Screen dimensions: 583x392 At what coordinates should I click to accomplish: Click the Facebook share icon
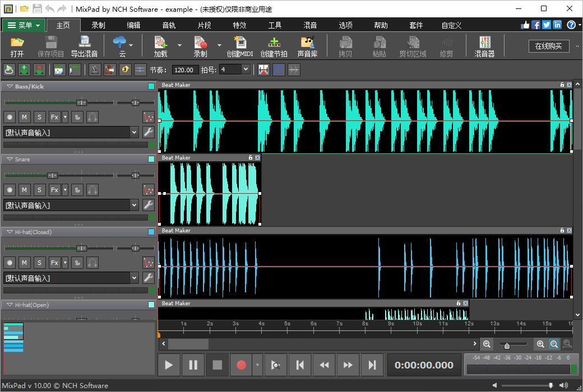click(x=536, y=25)
